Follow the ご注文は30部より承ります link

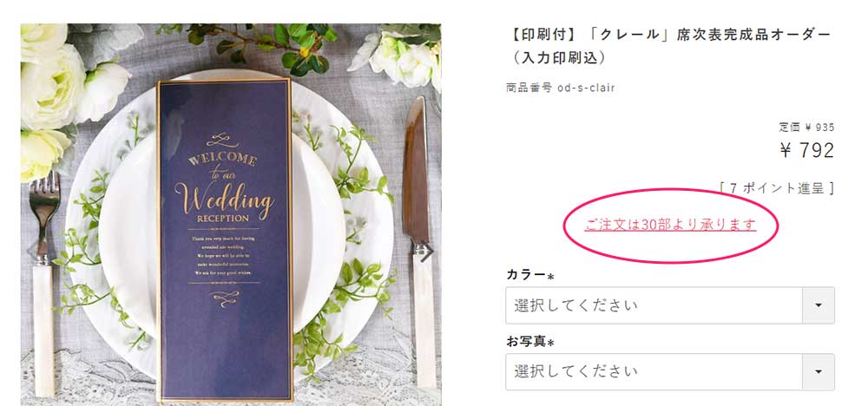[x=670, y=225]
